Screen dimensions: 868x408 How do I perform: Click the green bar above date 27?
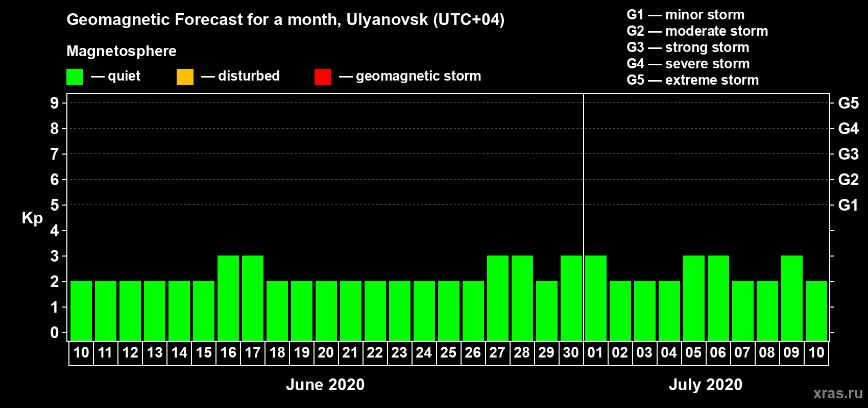498,298
